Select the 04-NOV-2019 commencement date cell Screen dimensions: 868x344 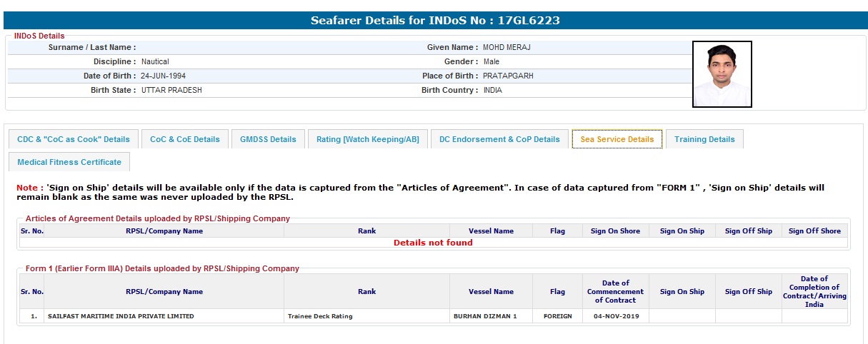pyautogui.click(x=615, y=316)
